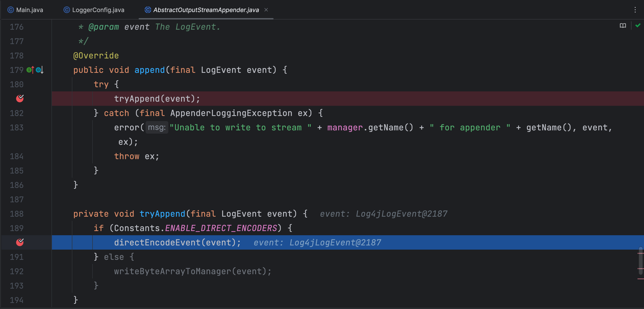Click writeByteArrayToManager(event) call
This screenshot has width=644, height=309.
[193, 271]
